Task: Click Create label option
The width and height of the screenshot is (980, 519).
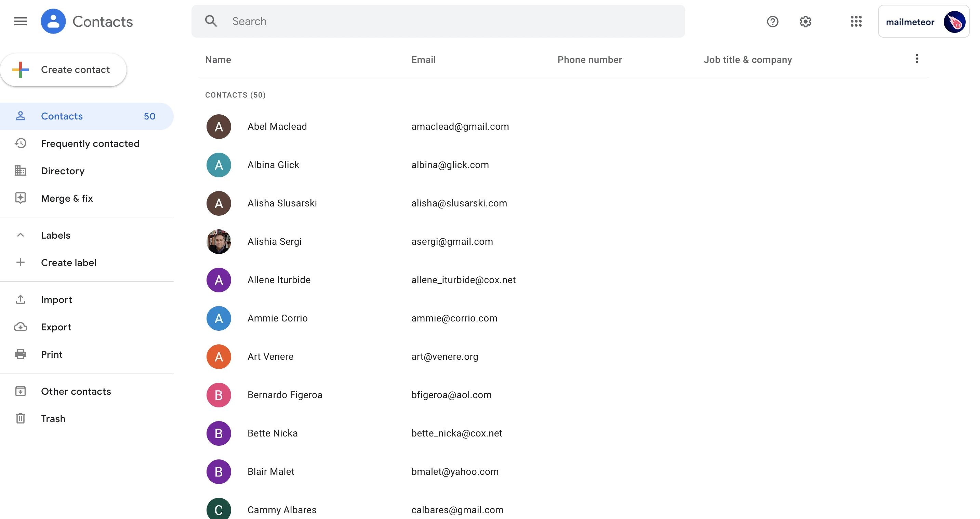Action: (x=69, y=263)
